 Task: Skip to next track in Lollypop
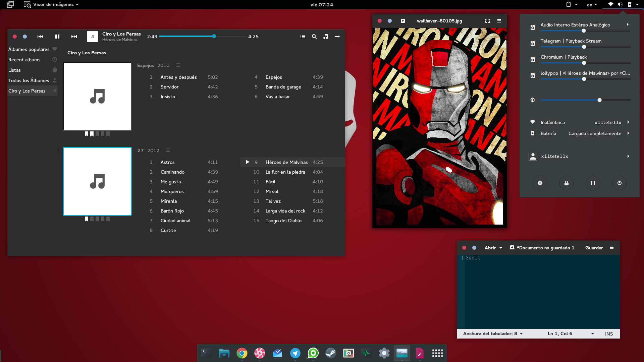(74, 37)
